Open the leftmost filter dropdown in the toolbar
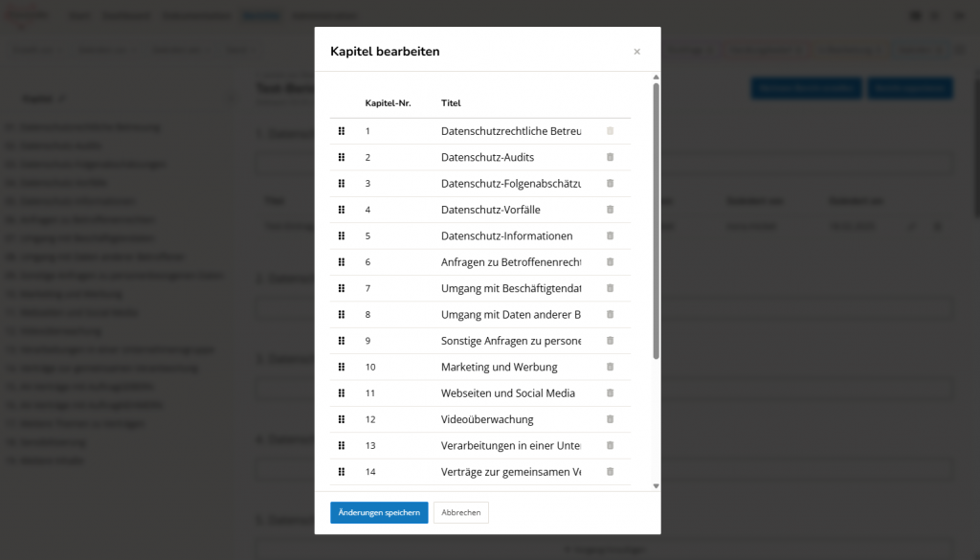The width and height of the screenshot is (980, 560). point(33,49)
